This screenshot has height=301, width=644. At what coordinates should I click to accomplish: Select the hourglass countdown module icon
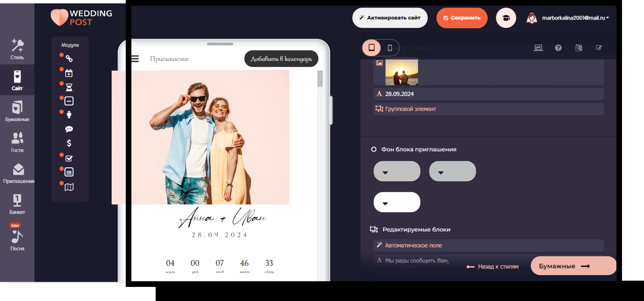tap(69, 87)
